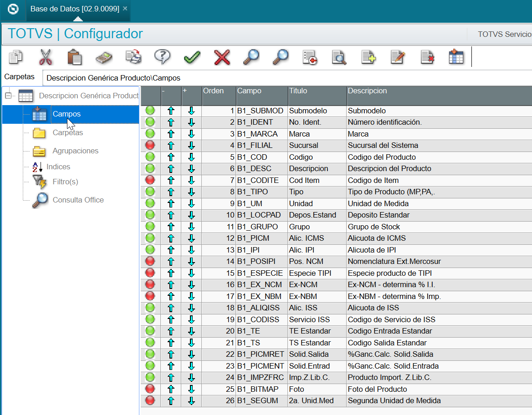Click the plus column header
The width and height of the screenshot is (532, 415).
pyautogui.click(x=192, y=96)
